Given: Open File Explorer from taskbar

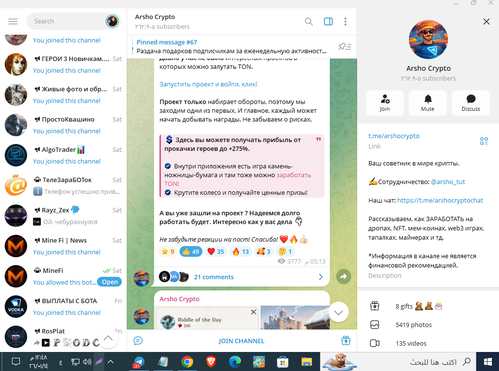Looking at the screenshot, I should pyautogui.click(x=306, y=362).
